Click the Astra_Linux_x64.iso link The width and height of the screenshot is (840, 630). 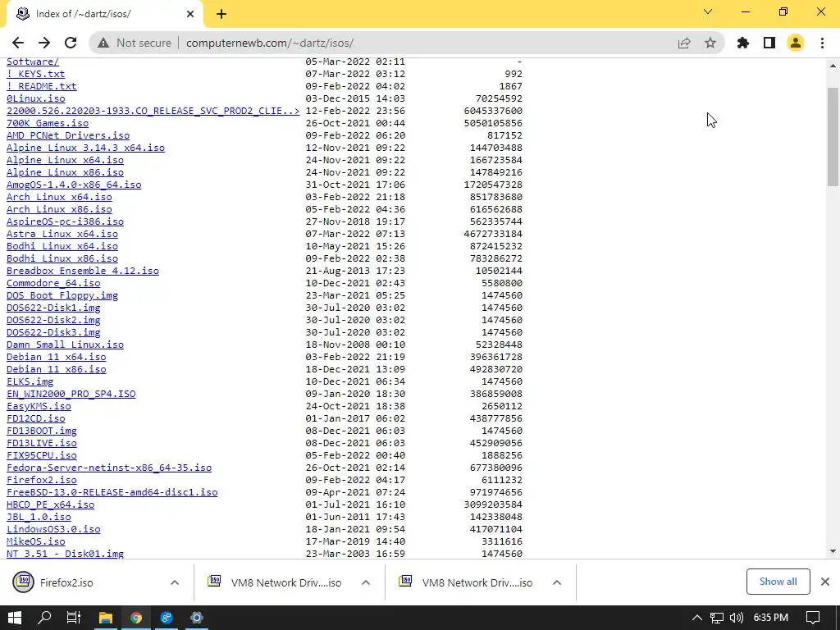tap(62, 234)
